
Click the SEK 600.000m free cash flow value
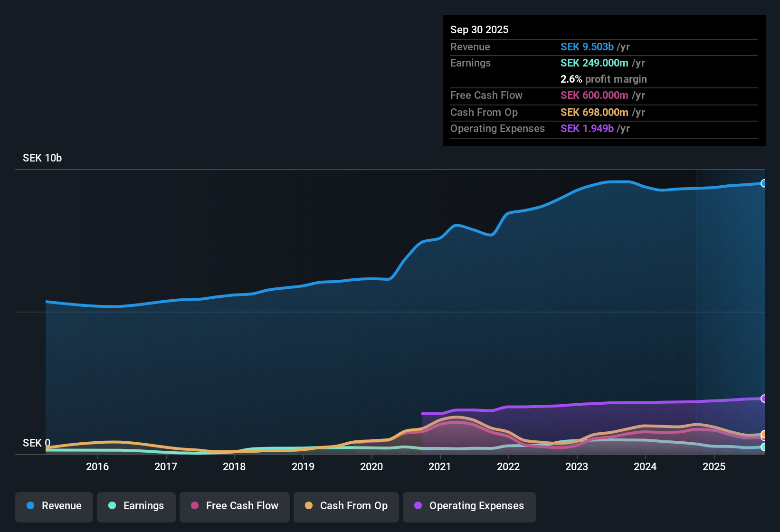(x=594, y=95)
